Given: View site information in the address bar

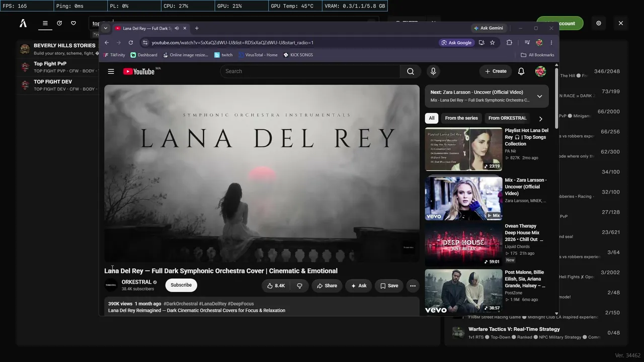Looking at the screenshot, I should tap(145, 43).
